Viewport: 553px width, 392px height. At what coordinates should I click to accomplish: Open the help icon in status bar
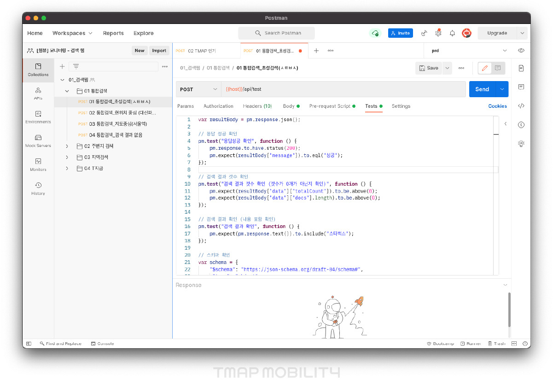pos(524,344)
